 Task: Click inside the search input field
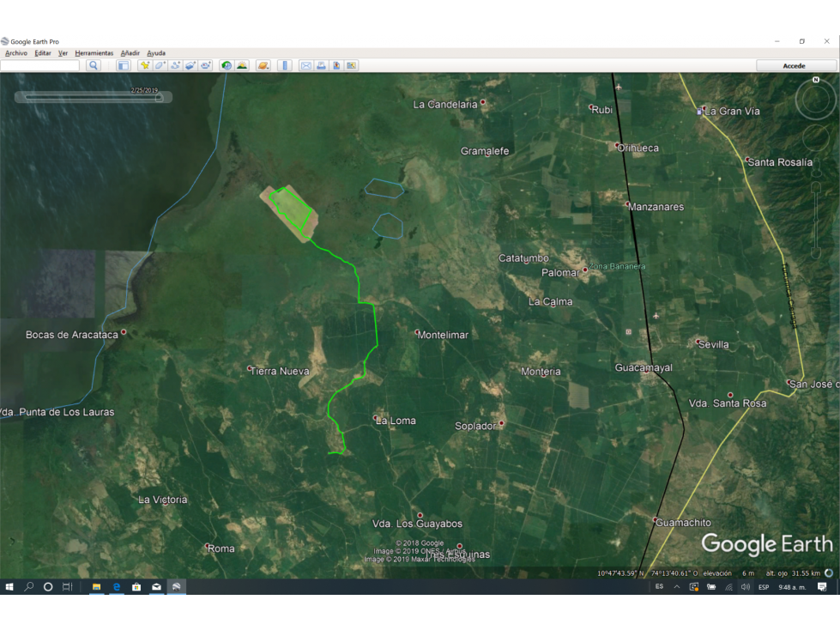coord(40,65)
